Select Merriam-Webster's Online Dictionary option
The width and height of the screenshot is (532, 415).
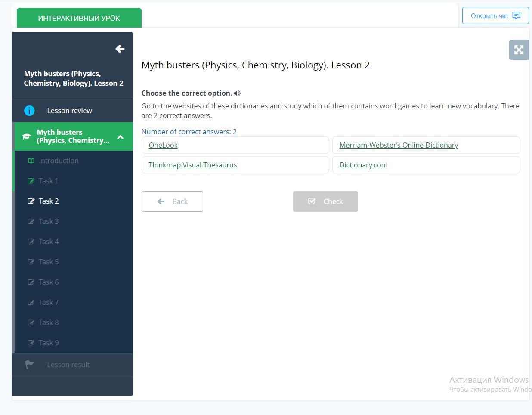coord(426,145)
